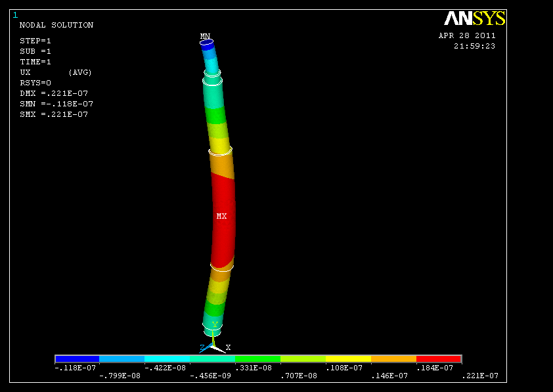The width and height of the screenshot is (553, 392).
Task: Click the red legend color band
Action: (439, 359)
